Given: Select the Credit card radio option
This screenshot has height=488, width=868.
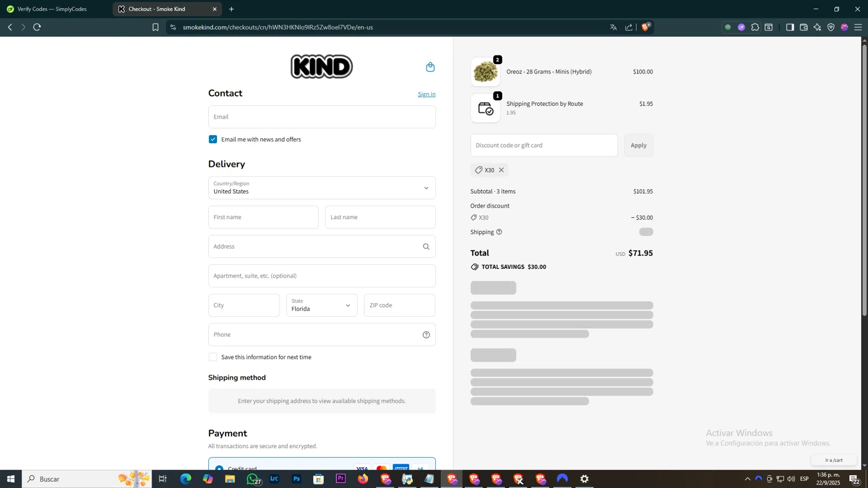Looking at the screenshot, I should (219, 468).
